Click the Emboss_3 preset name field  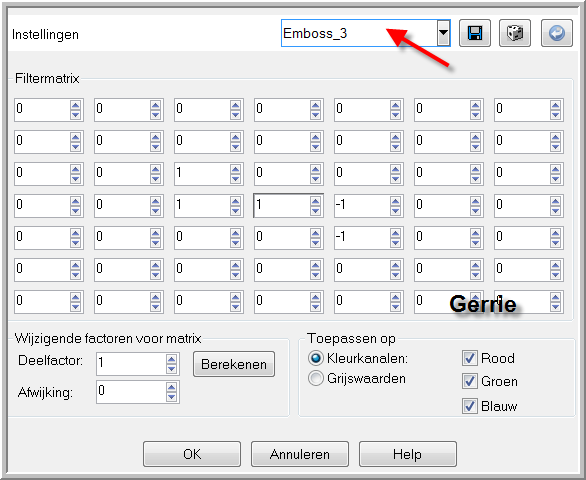pos(359,33)
